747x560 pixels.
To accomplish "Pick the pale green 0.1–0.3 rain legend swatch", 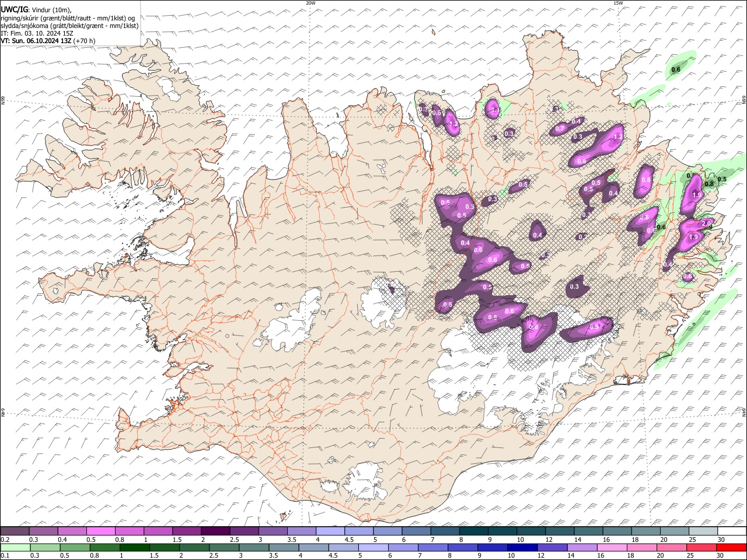I will 15,547.
